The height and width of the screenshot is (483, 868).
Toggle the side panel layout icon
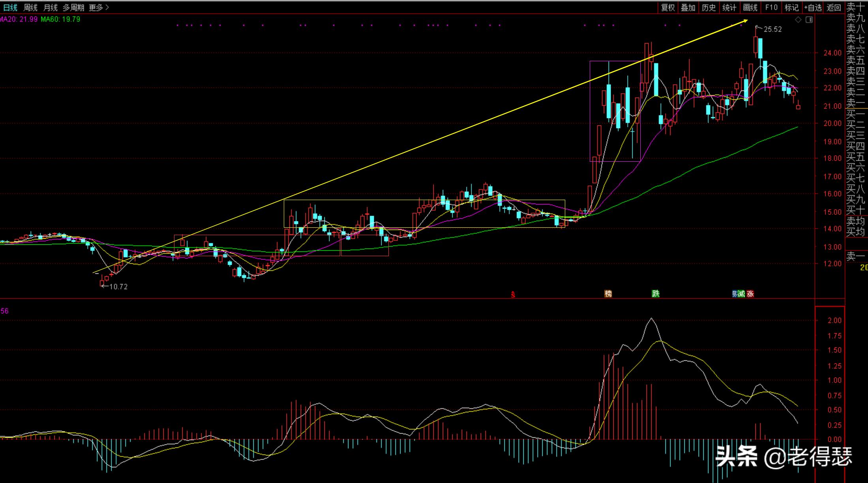click(x=809, y=20)
